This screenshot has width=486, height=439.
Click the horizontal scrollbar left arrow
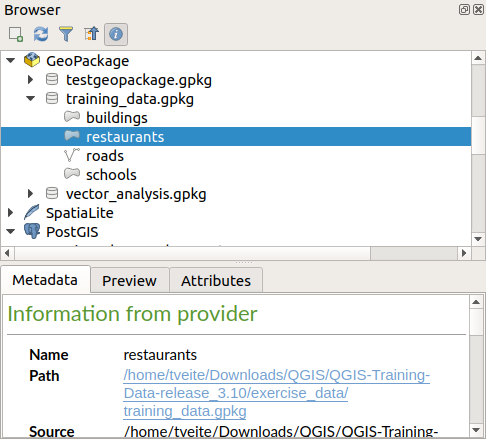tap(7, 253)
